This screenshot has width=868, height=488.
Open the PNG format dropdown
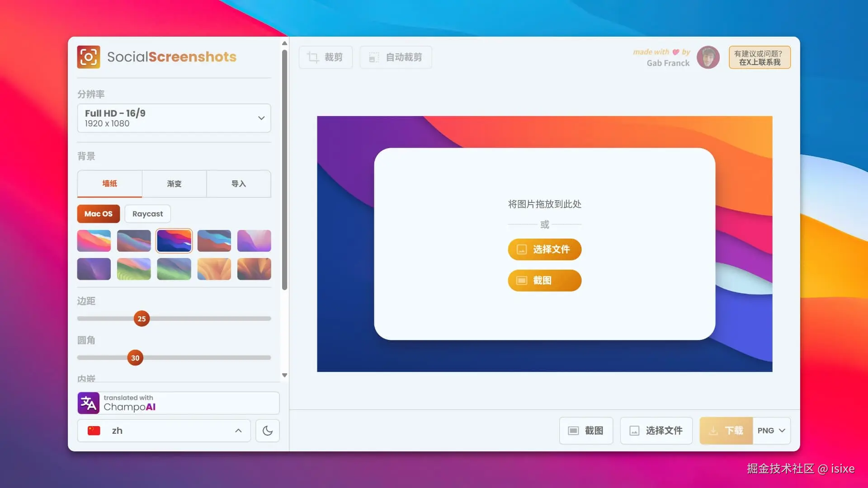pyautogui.click(x=771, y=431)
